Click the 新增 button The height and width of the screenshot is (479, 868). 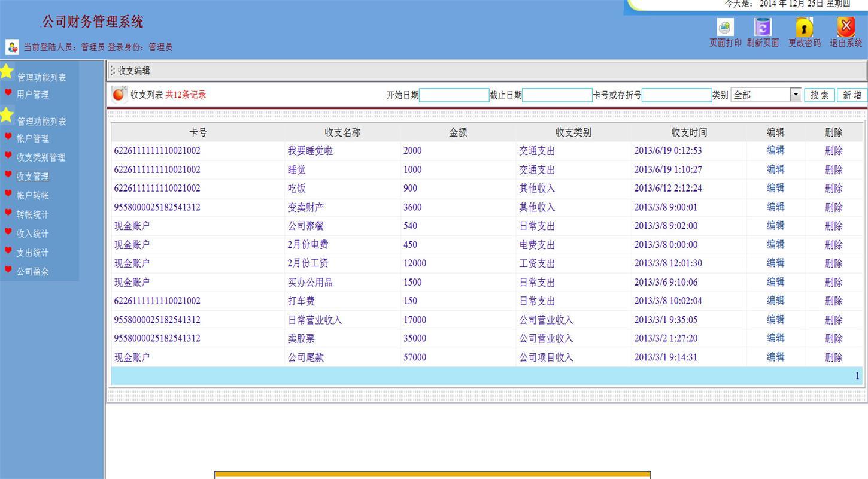coord(852,95)
